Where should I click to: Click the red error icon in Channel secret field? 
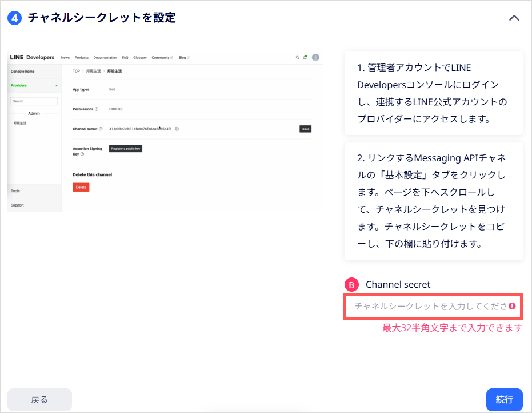512,306
